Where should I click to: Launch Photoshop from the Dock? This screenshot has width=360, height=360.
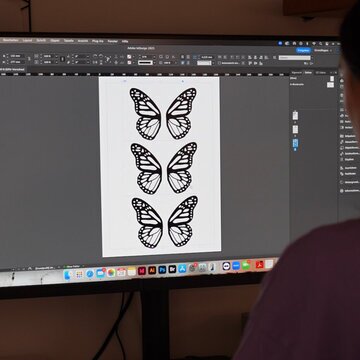click(x=162, y=270)
